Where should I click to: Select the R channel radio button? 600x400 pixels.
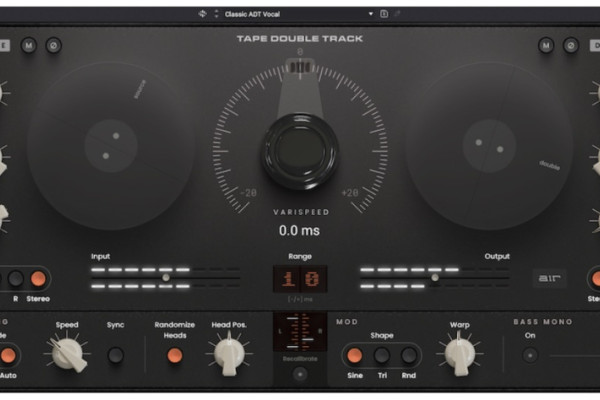pos(16,279)
